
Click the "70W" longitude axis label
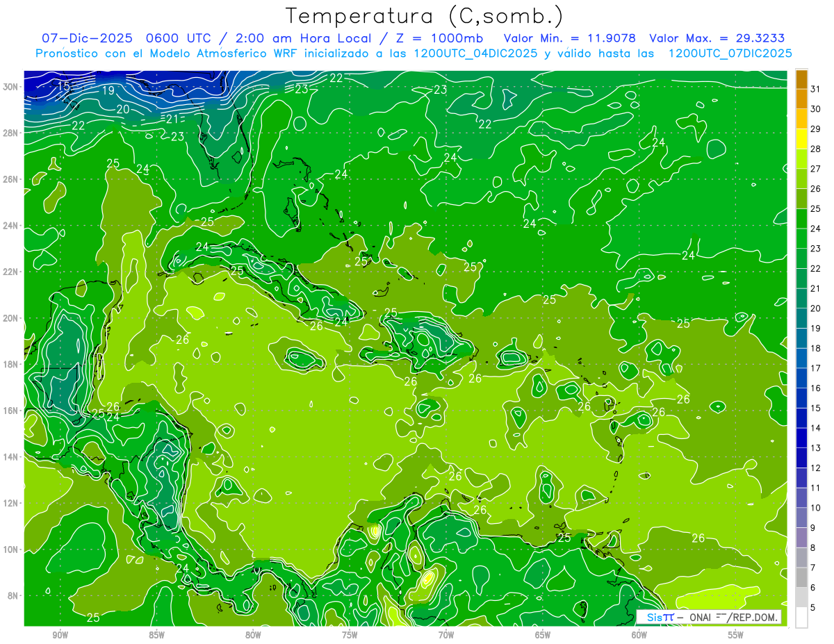446,635
